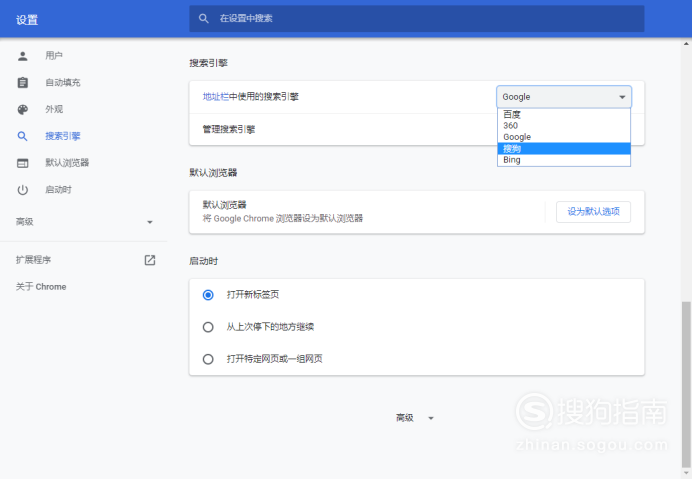Expand 高级 at the bottom of the page
Screen dimensions: 692x479
(x=414, y=418)
